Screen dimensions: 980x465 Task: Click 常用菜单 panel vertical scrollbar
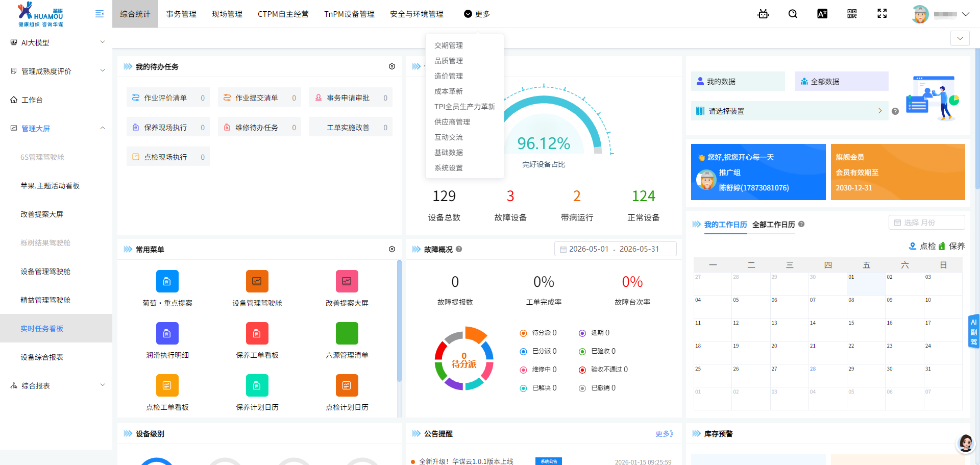(x=399, y=321)
